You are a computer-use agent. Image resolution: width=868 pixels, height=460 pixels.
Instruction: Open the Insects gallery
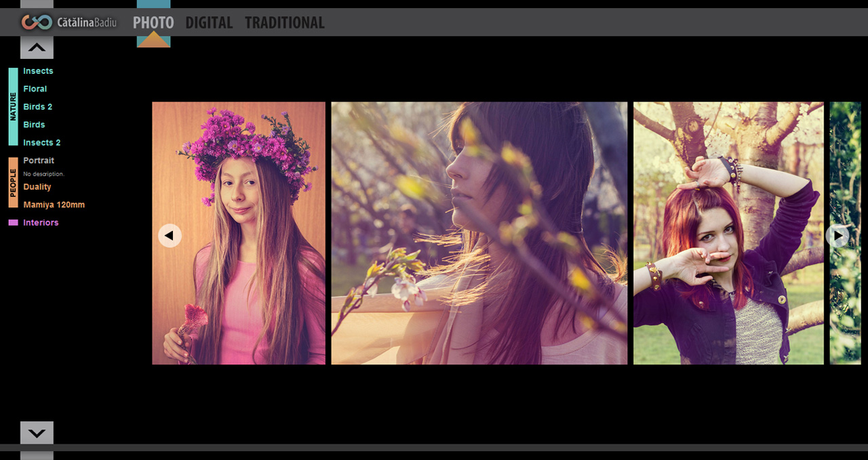pos(38,71)
